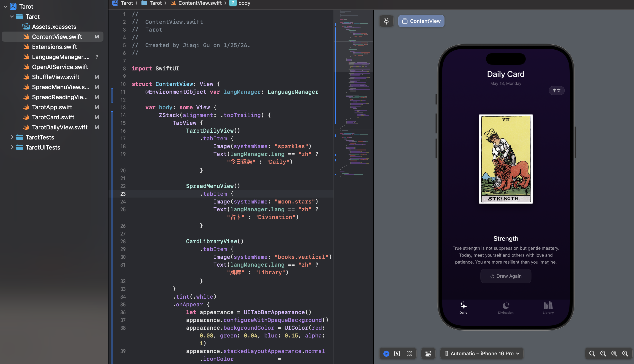Open the Tarot project breadcrumb menu
Viewport: 634px width, 364px height.
point(123,3)
